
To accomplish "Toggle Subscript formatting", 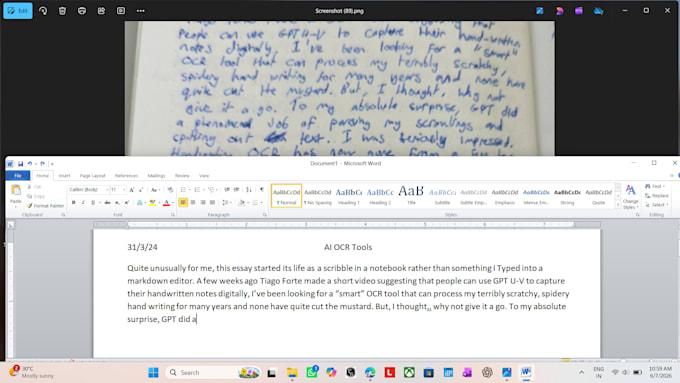I will coord(117,203).
